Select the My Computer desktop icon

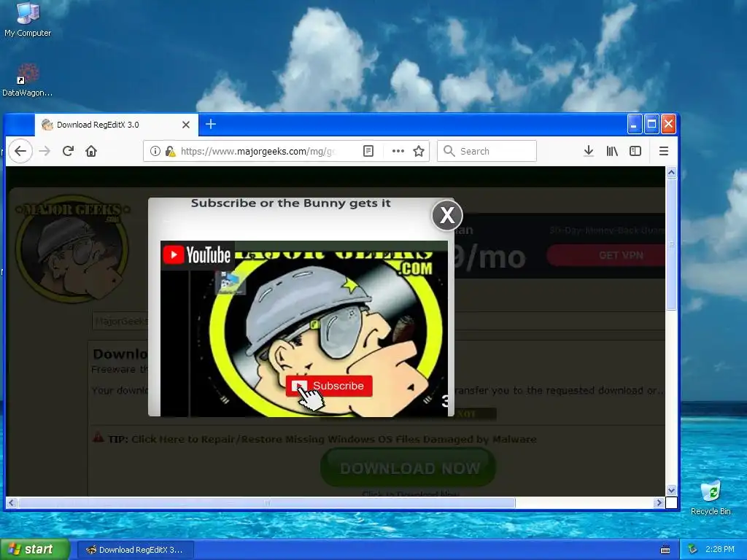(x=28, y=20)
